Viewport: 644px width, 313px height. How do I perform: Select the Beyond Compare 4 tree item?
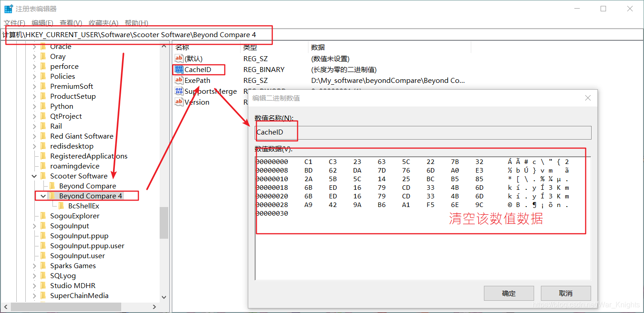90,196
